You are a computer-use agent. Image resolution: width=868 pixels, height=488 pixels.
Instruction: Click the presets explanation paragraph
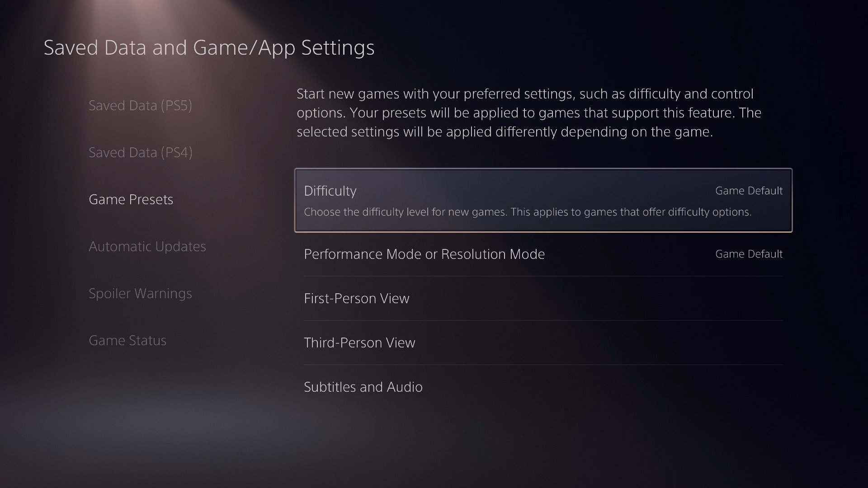[x=529, y=113]
